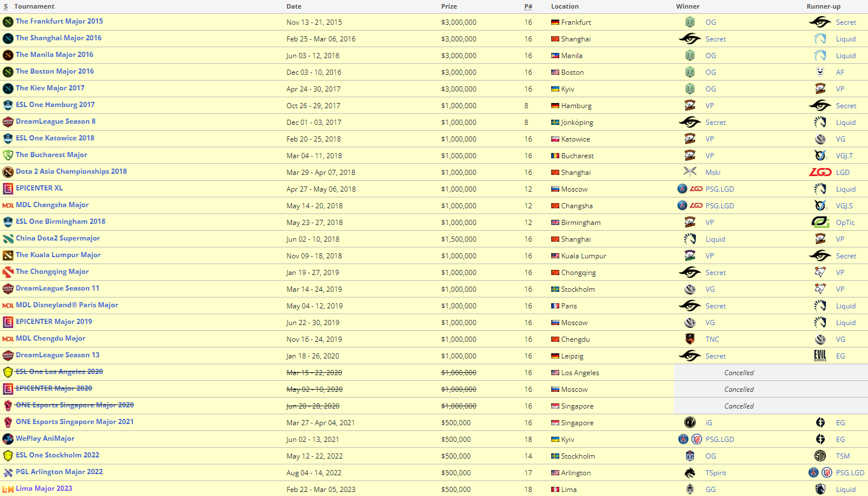Click the OpTic logo in ESL One Birmingham row
This screenshot has width=868, height=496.
pyautogui.click(x=820, y=223)
